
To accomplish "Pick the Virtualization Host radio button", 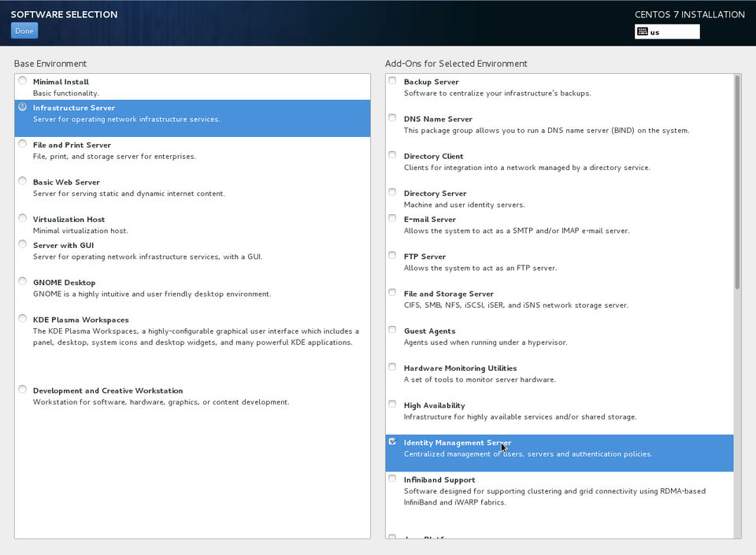I will [22, 219].
